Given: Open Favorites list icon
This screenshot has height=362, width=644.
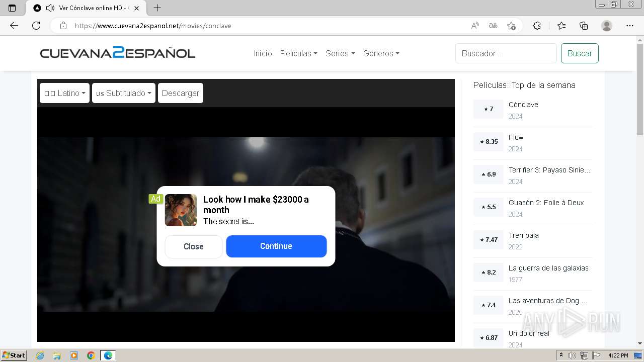Looking at the screenshot, I should pyautogui.click(x=561, y=26).
